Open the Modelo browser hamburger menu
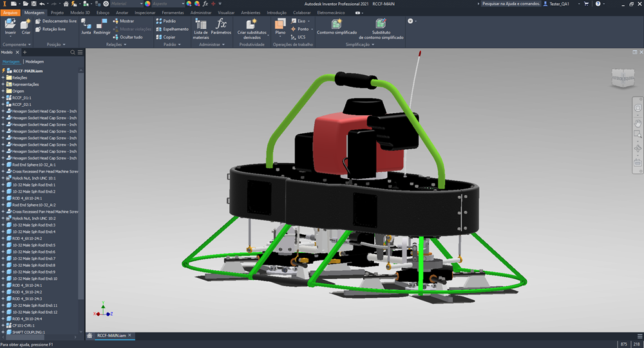The image size is (644, 348). (x=80, y=52)
